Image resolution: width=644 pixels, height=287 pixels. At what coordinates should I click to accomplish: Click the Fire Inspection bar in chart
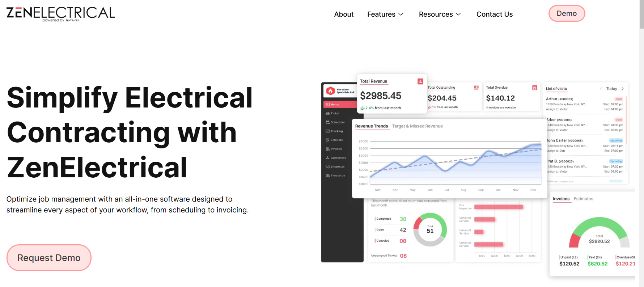(499, 207)
